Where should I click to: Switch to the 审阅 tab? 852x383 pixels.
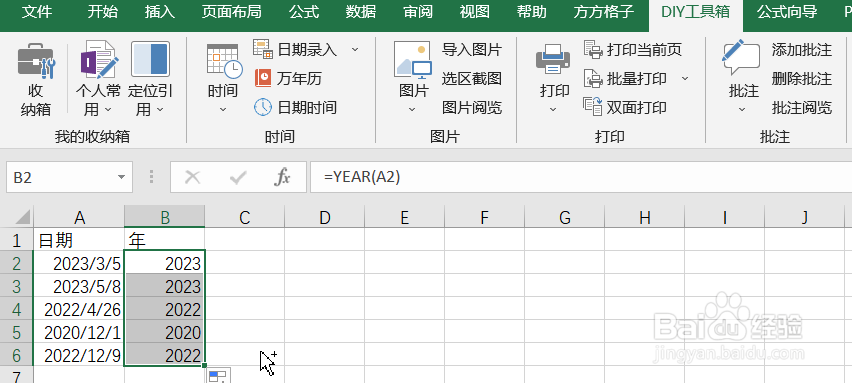tap(418, 12)
